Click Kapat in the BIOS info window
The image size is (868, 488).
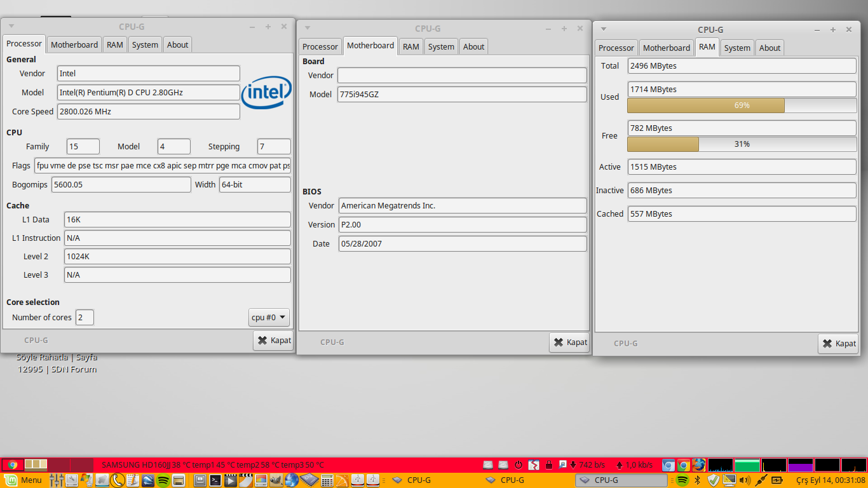point(569,342)
